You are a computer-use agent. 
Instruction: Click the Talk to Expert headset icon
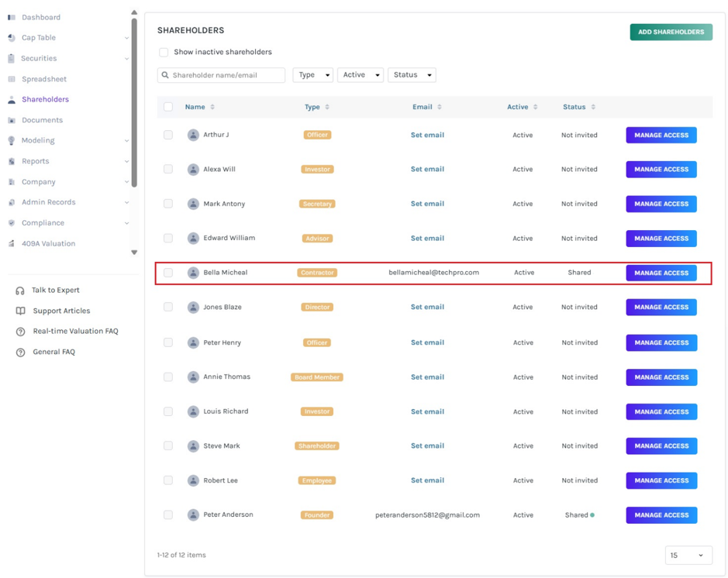[x=20, y=291]
